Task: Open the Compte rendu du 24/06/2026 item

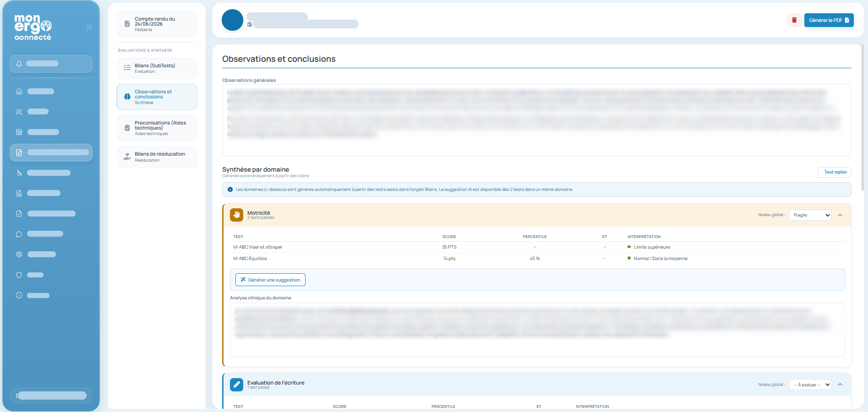Action: coord(157,24)
